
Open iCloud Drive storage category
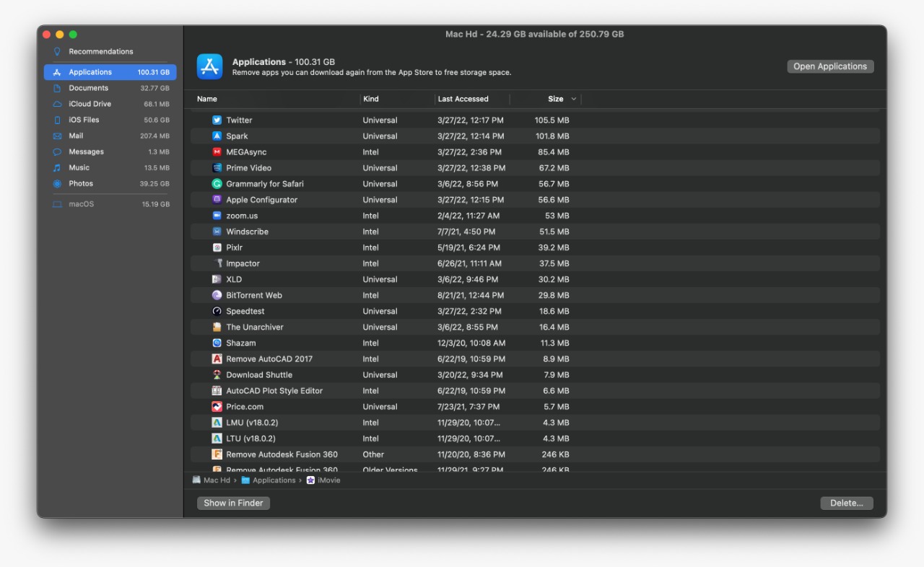(x=110, y=104)
